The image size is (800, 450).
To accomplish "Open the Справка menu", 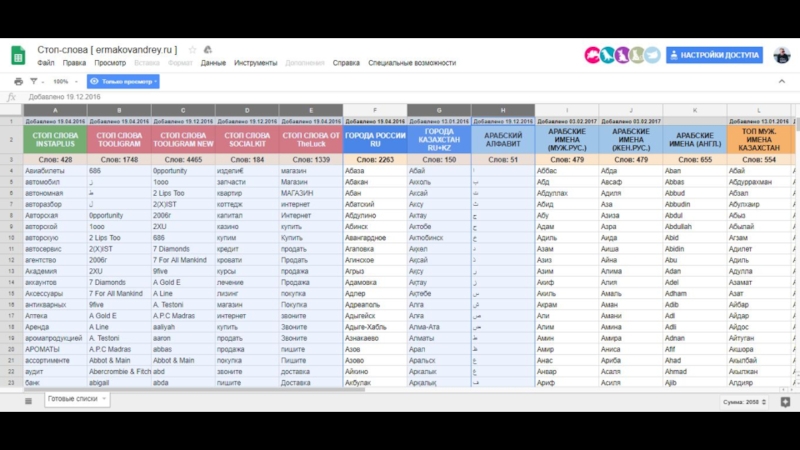I will pyautogui.click(x=346, y=63).
